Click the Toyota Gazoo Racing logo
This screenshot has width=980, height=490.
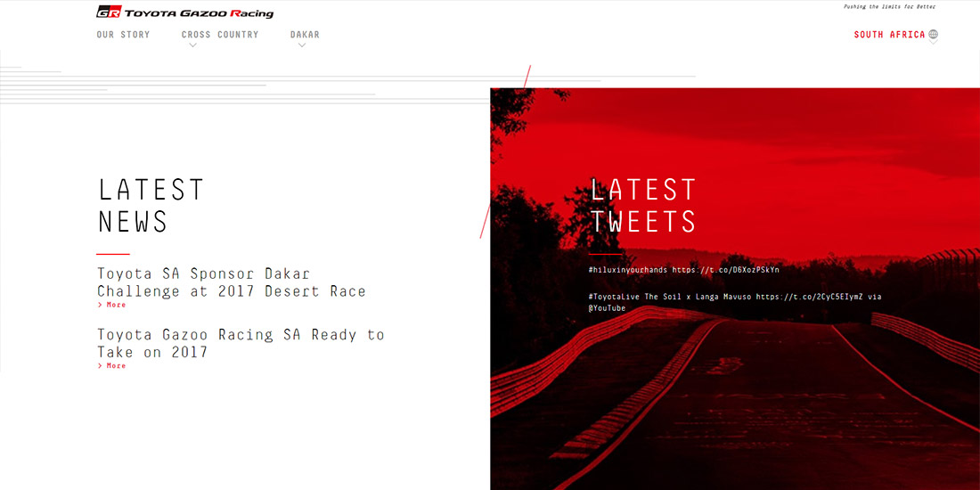(184, 12)
